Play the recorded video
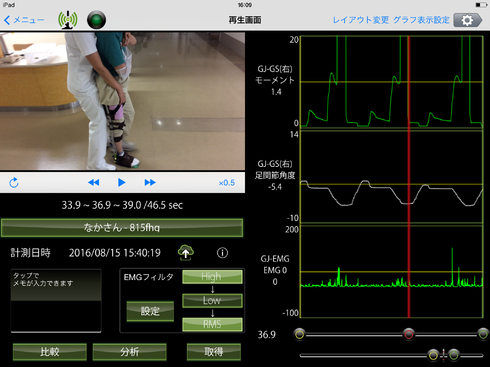This screenshot has width=490, height=367. 122,183
